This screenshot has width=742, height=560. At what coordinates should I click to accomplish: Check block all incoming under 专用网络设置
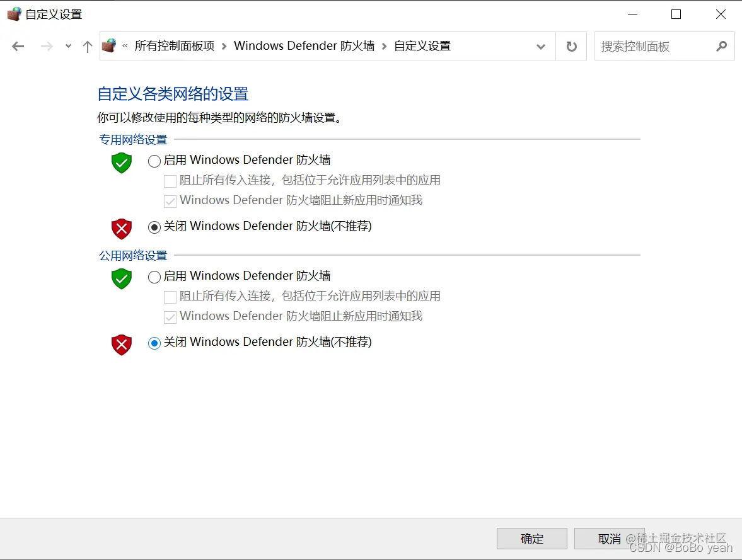pyautogui.click(x=170, y=181)
